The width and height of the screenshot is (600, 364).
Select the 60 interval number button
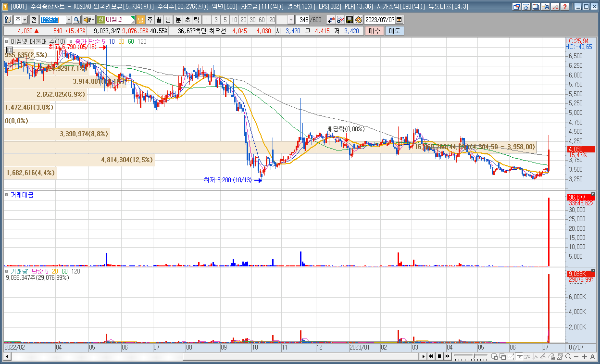[x=261, y=20]
